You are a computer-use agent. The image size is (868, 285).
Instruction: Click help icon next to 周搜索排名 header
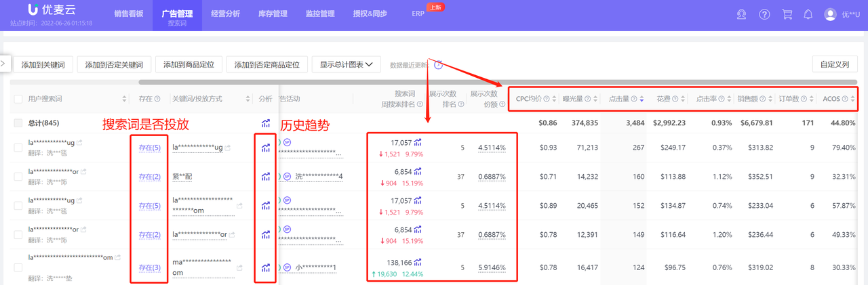[x=420, y=104]
